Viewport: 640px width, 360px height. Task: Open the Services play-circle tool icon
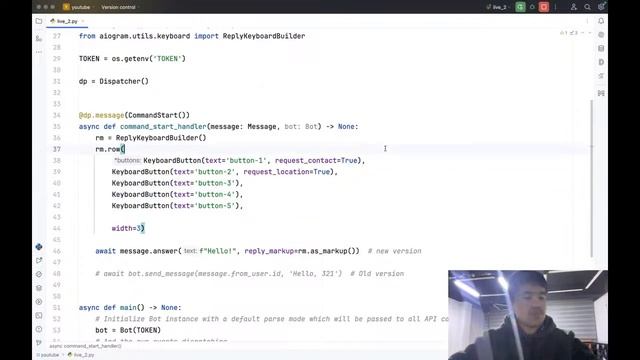[x=39, y=302]
